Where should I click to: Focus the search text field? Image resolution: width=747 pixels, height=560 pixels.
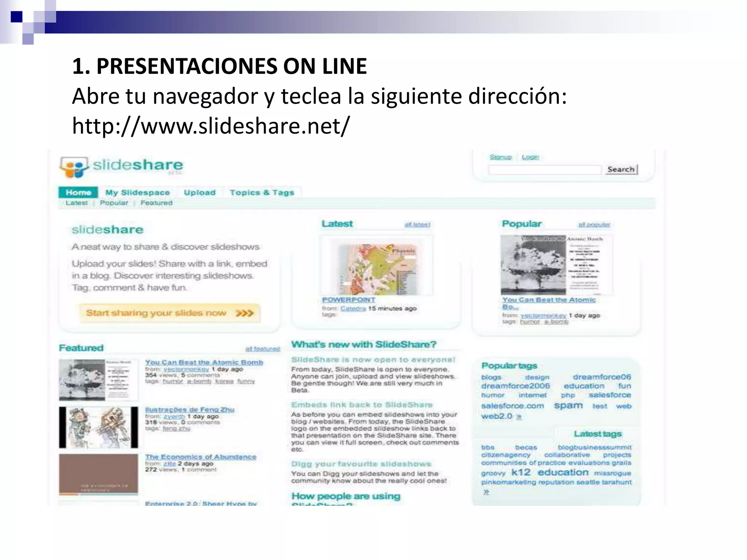coord(545,170)
